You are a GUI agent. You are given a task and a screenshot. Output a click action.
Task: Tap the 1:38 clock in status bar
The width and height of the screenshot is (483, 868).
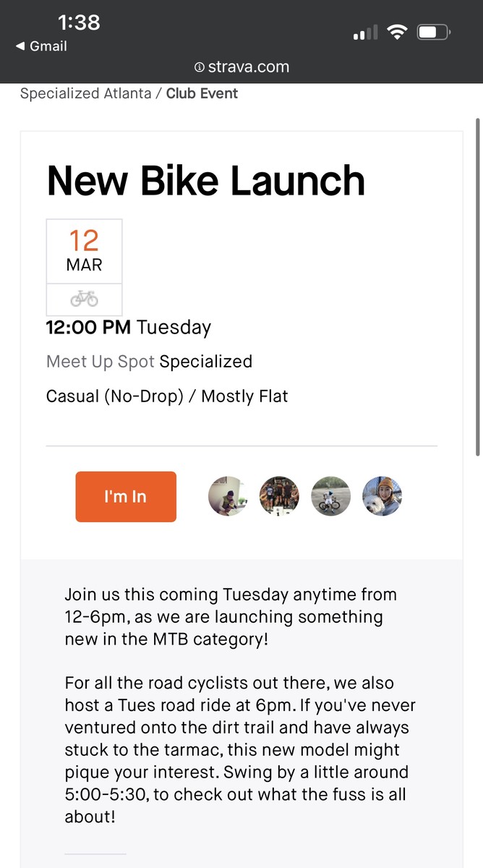(x=78, y=22)
